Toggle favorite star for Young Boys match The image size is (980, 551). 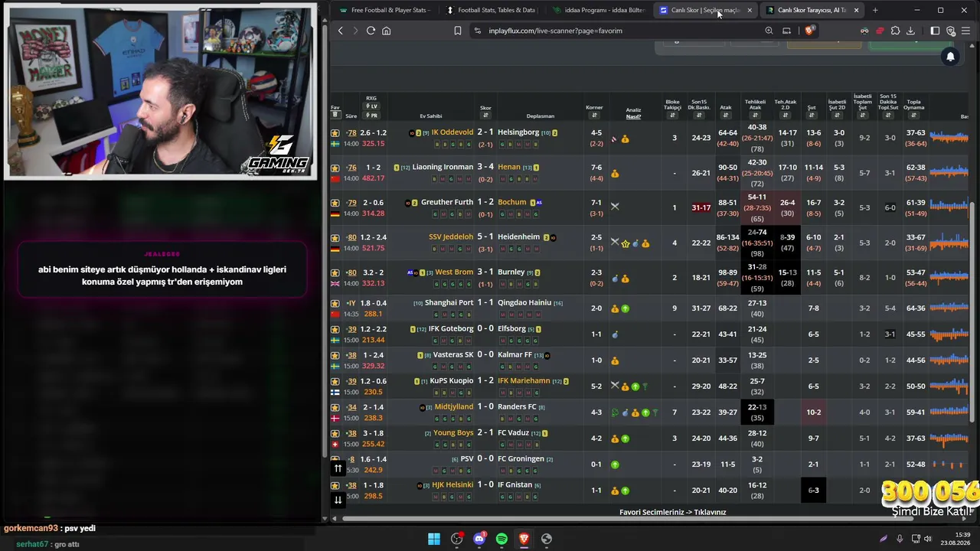pos(335,433)
